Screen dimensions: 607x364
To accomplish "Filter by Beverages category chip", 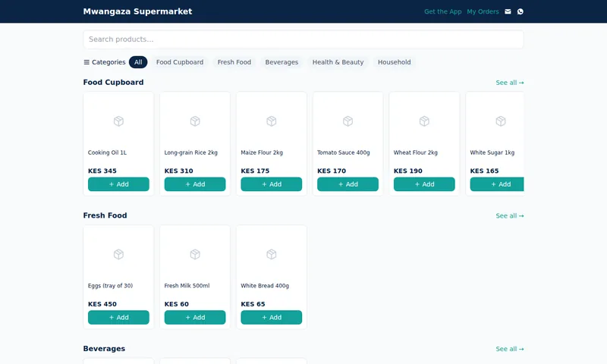I will [x=281, y=62].
